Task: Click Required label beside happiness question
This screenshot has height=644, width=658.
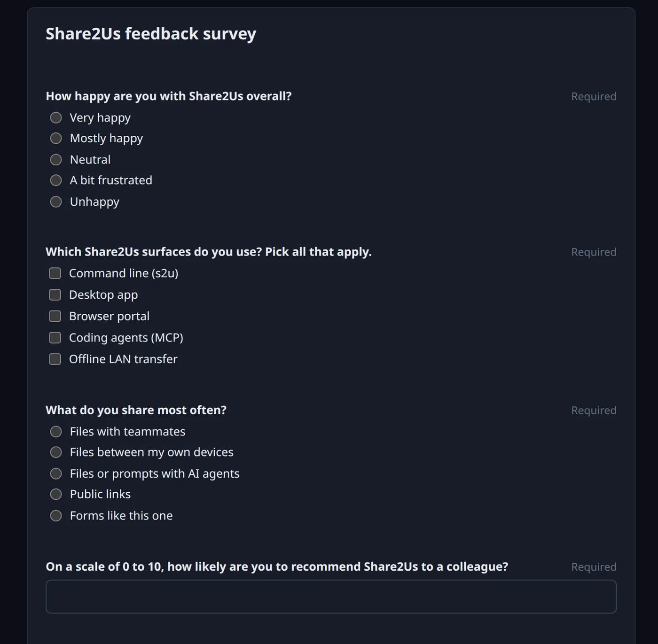Action: pos(594,96)
